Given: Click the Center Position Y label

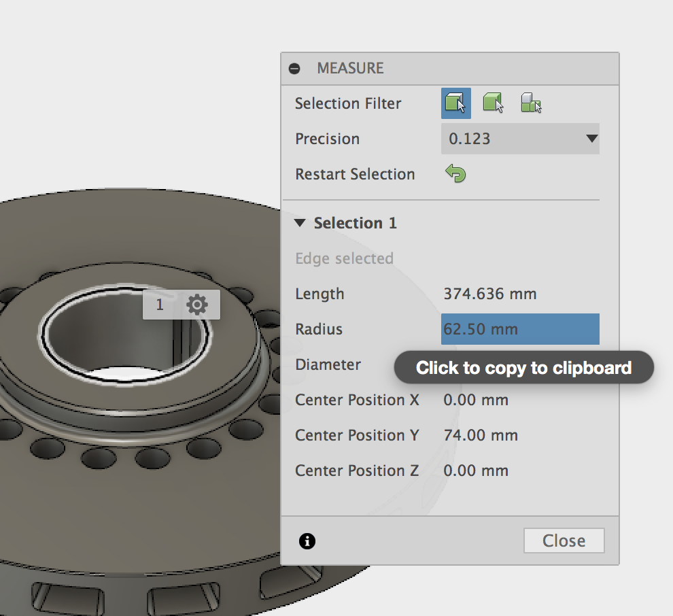Looking at the screenshot, I should 357,435.
